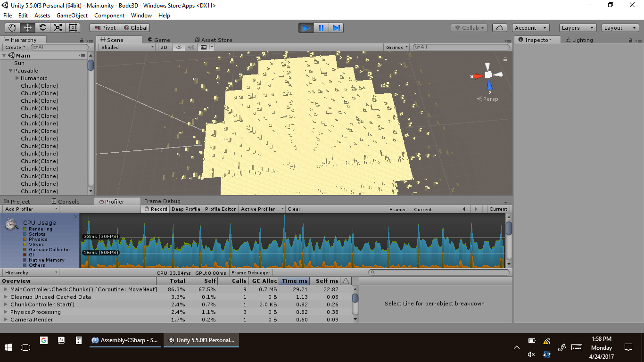Toggle 2D view mode in Scene
Image resolution: width=644 pixels, height=362 pixels.
164,47
